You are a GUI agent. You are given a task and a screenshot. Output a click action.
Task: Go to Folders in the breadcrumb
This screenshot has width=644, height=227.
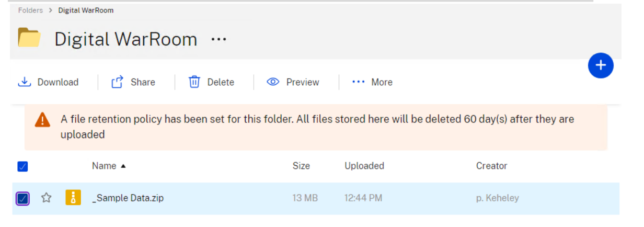[31, 10]
